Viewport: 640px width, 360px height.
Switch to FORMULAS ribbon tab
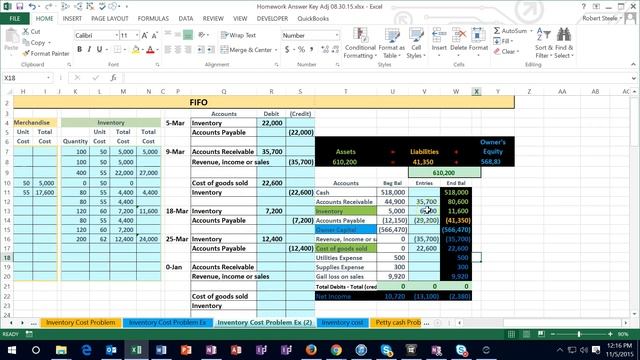[x=153, y=19]
